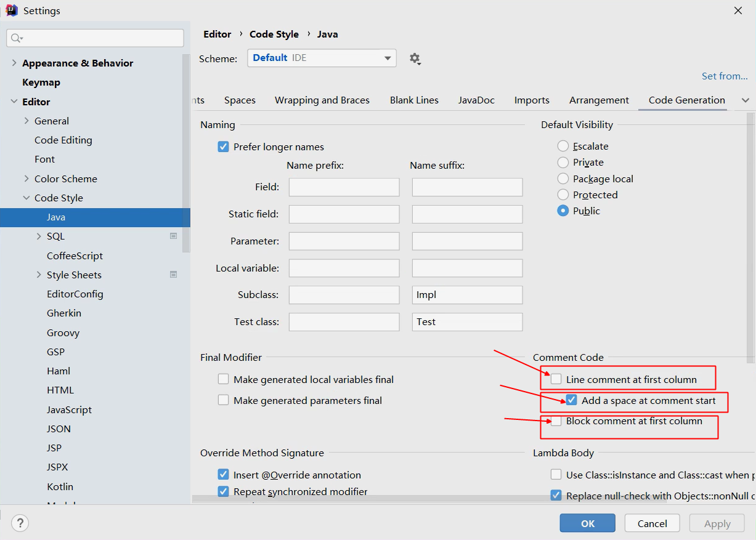756x540 pixels.
Task: Click the SQL per-project settings icon
Action: tap(174, 236)
